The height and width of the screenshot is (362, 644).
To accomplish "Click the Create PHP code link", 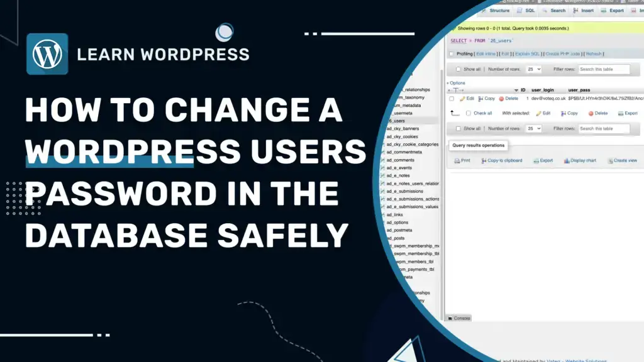I will point(563,54).
